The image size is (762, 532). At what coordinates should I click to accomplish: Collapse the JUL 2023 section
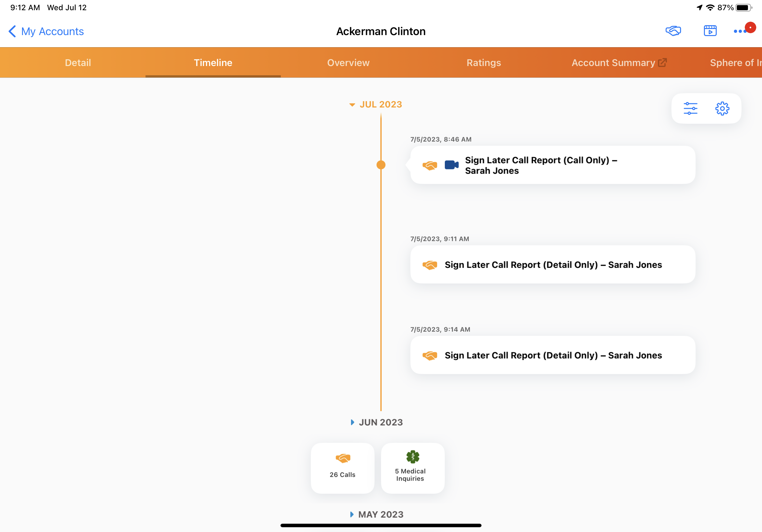pyautogui.click(x=376, y=105)
